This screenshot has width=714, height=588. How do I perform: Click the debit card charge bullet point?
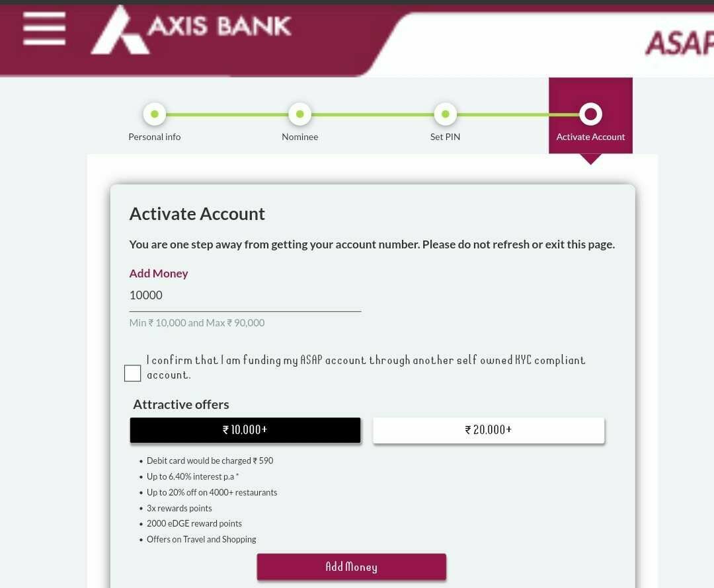click(210, 460)
